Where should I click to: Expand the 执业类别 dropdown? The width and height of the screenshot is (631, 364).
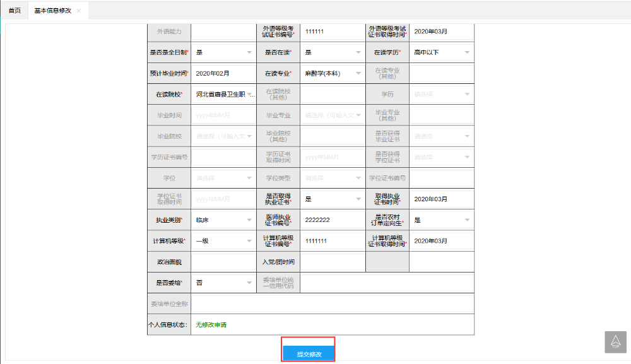click(223, 220)
